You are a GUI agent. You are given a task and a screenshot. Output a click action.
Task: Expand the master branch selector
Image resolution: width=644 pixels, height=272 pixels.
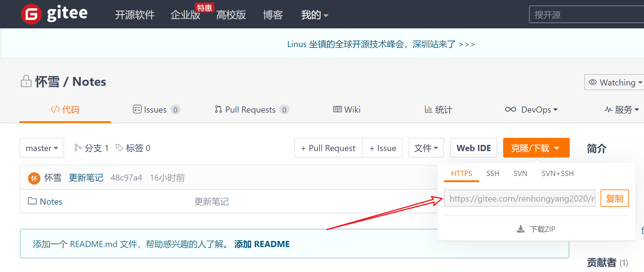(x=42, y=148)
